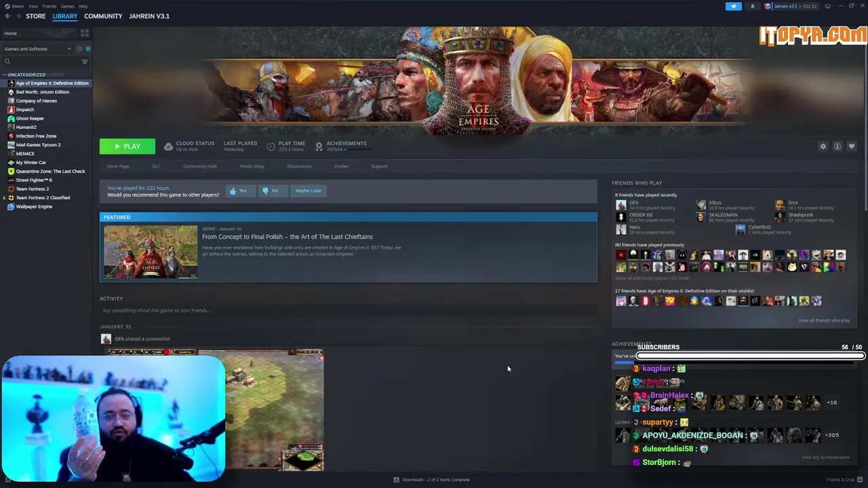Viewport: 868px width, 488px height.
Task: Click into the library search field
Action: (41, 62)
